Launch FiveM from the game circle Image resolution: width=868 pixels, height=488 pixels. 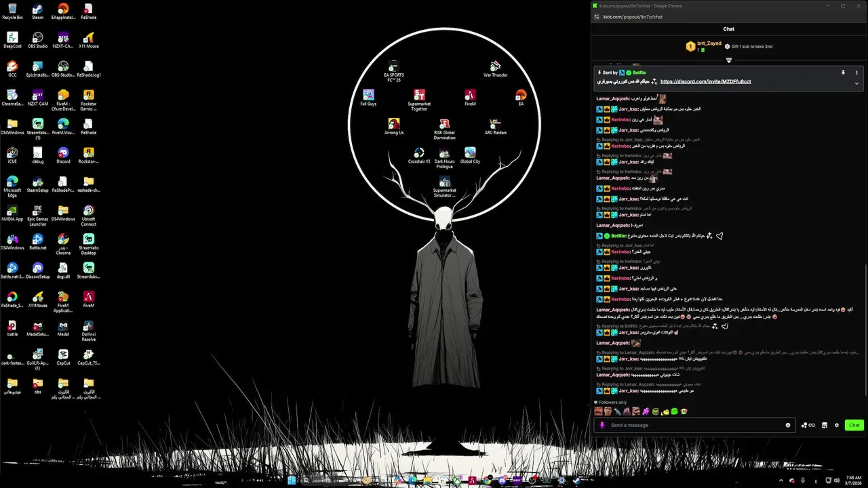click(470, 98)
